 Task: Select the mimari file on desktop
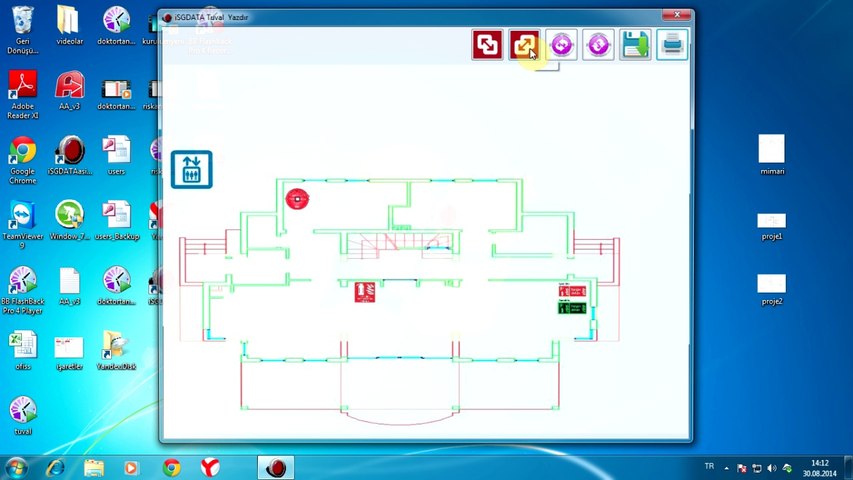pos(772,155)
